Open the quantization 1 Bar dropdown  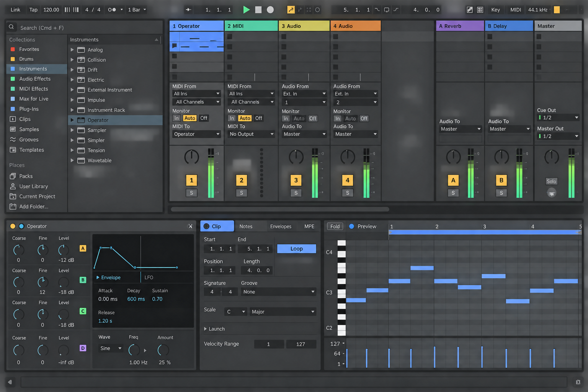pos(137,10)
